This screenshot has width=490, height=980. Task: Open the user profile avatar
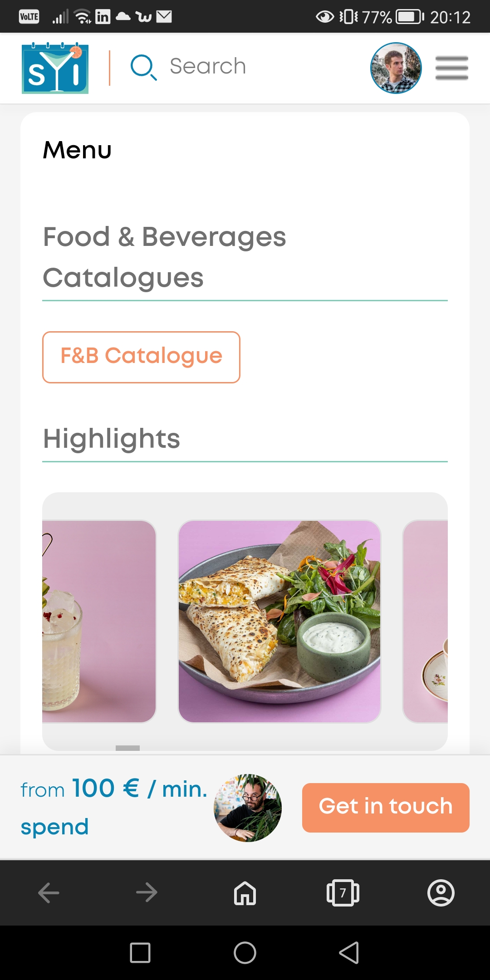(x=396, y=68)
